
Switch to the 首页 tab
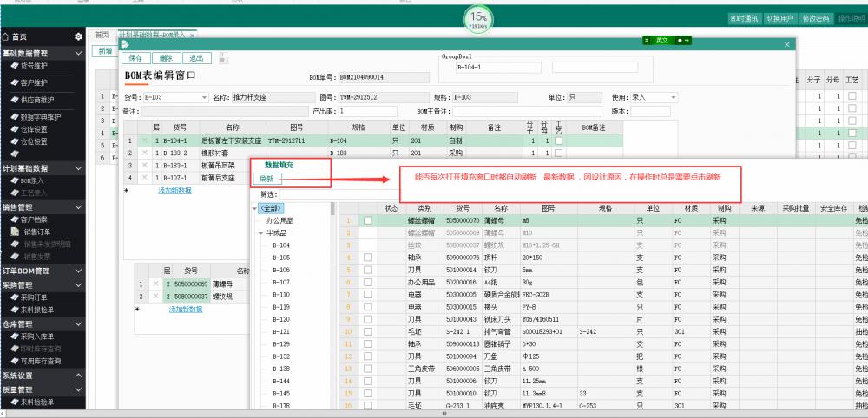102,35
